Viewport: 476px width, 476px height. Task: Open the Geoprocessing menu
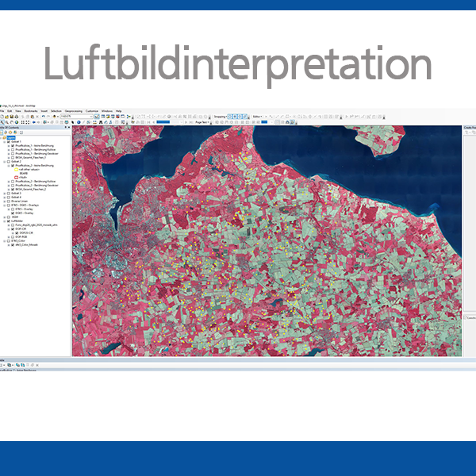[73, 110]
